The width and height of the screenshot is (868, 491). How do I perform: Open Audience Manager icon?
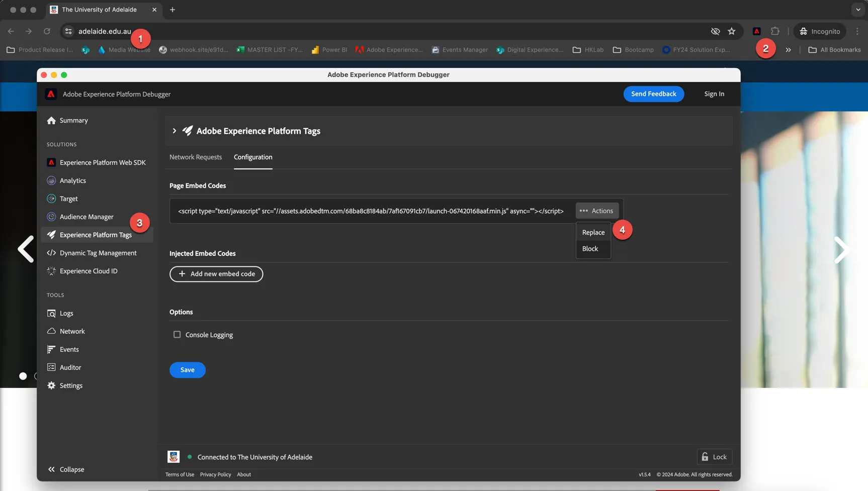tap(51, 217)
